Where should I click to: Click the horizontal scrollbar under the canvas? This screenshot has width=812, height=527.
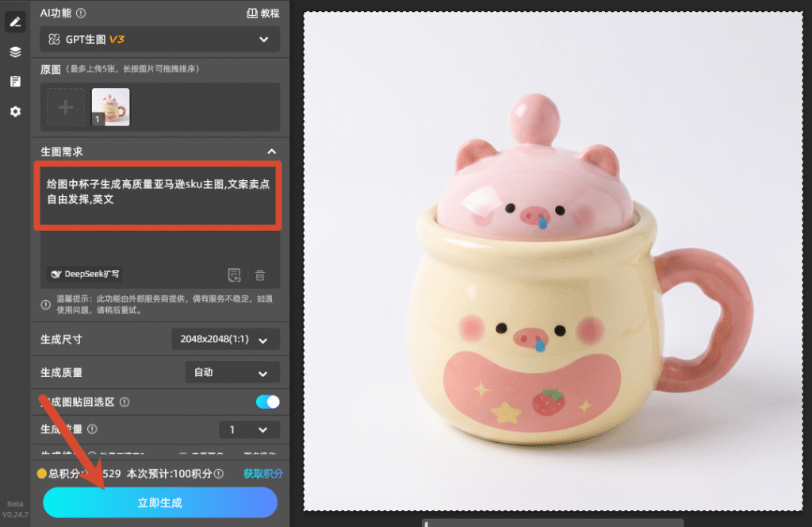click(553, 523)
